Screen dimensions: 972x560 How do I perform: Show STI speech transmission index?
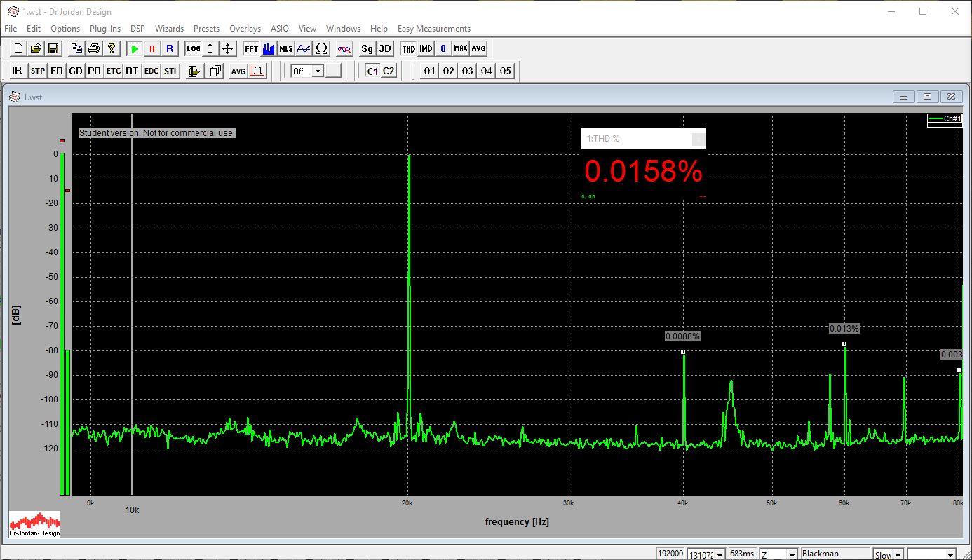click(x=170, y=71)
